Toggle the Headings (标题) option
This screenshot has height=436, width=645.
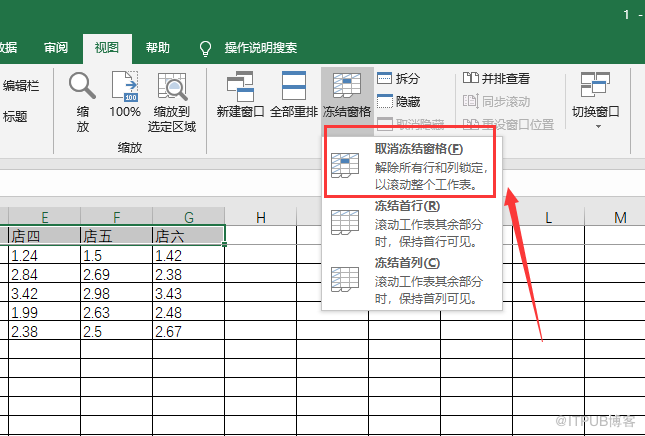click(15, 117)
